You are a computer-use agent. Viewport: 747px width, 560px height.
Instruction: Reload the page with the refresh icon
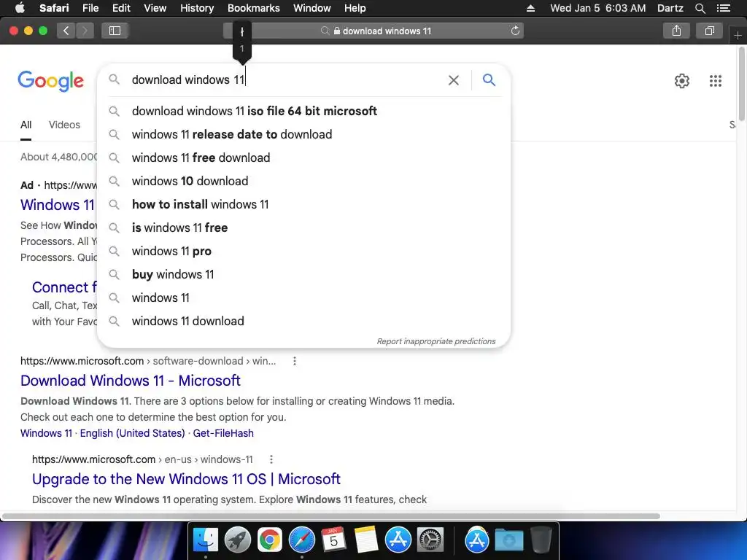pos(515,31)
